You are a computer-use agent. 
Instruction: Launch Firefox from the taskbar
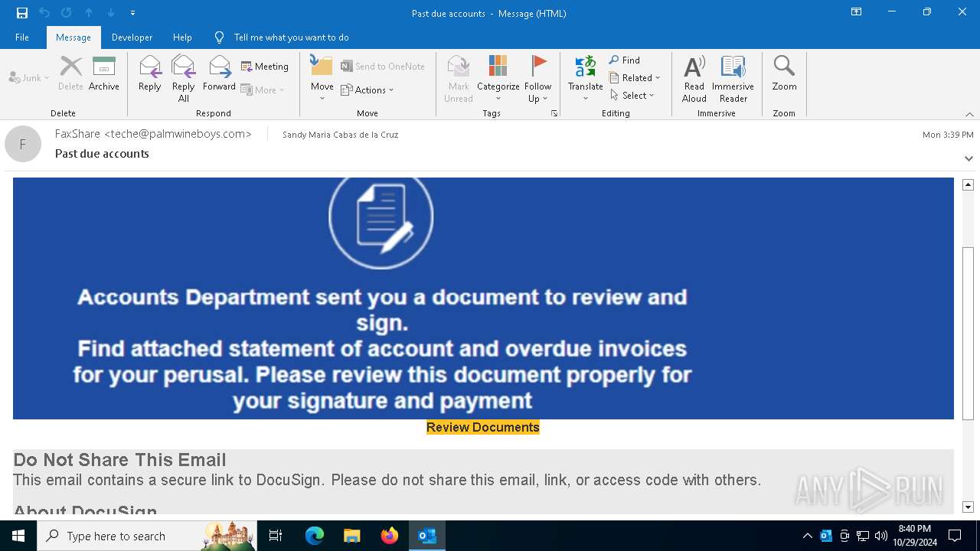tap(389, 536)
